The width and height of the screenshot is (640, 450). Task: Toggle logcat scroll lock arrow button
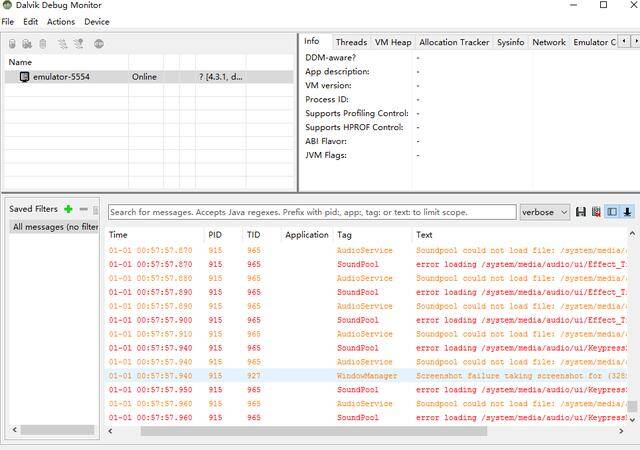pyautogui.click(x=627, y=212)
